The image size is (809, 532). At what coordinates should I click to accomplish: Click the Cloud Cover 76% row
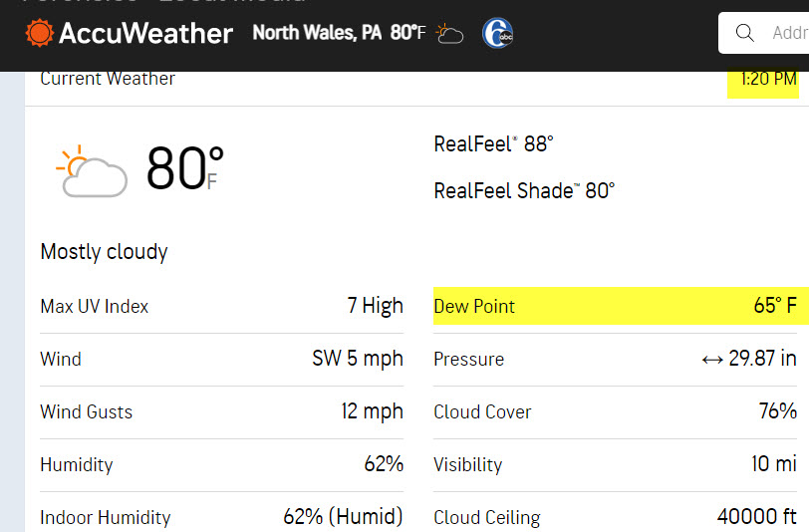coord(615,411)
